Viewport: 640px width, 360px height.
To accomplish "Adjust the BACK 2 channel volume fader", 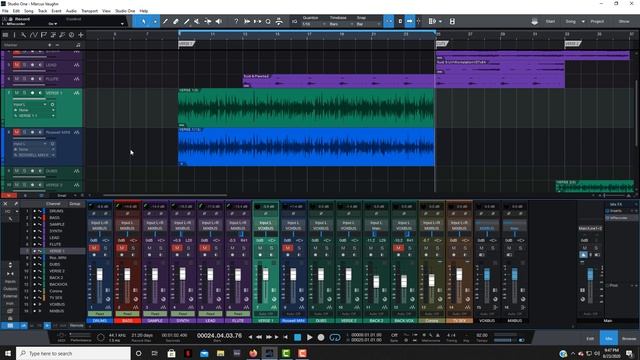I will (x=376, y=281).
